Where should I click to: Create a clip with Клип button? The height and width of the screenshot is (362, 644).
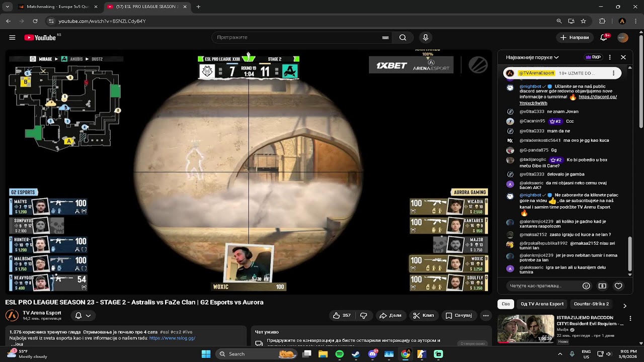click(423, 315)
